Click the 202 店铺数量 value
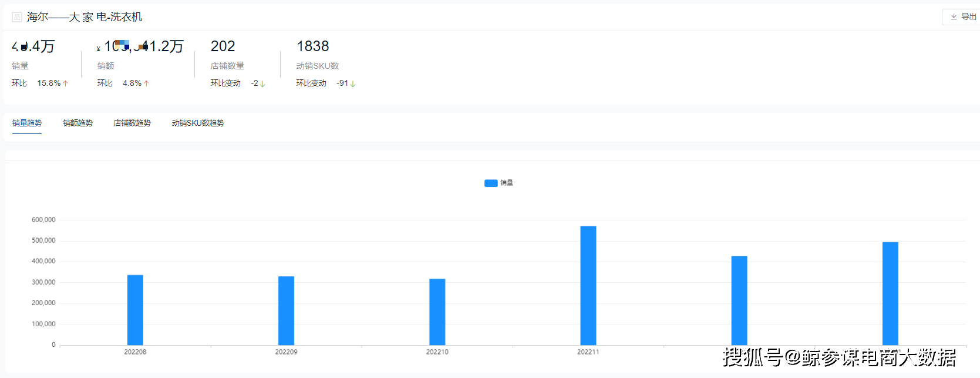This screenshot has width=980, height=378. click(223, 46)
